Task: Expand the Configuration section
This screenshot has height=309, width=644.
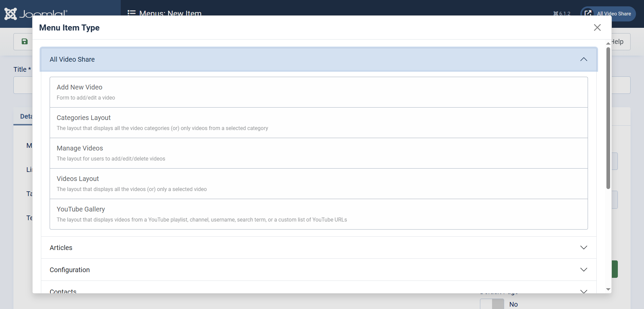Action: tap(319, 270)
